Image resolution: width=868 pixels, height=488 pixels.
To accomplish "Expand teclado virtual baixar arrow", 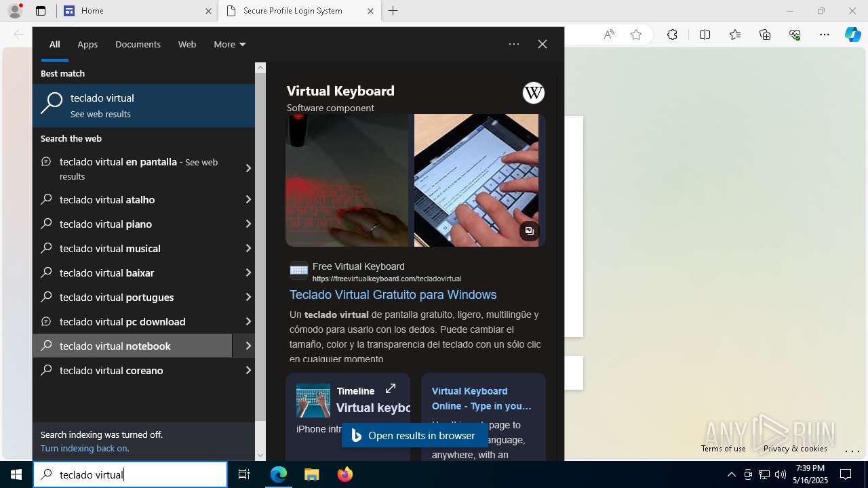I will tap(248, 272).
